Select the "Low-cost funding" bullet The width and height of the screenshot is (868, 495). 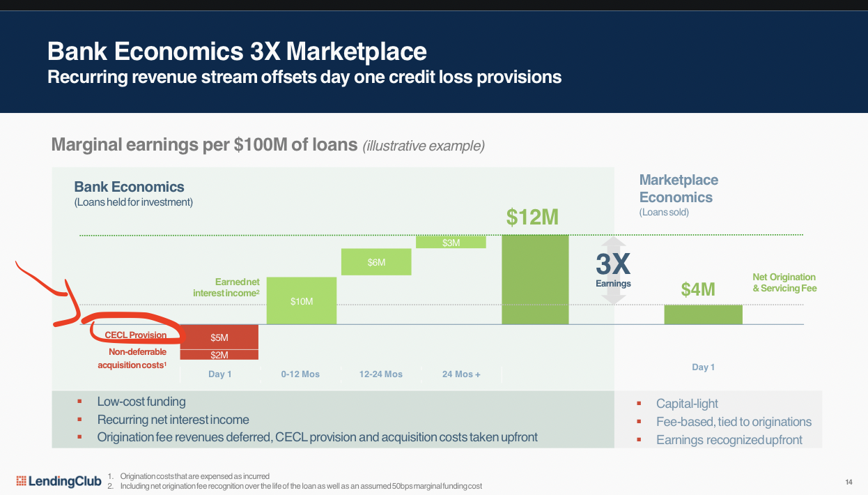pos(141,402)
